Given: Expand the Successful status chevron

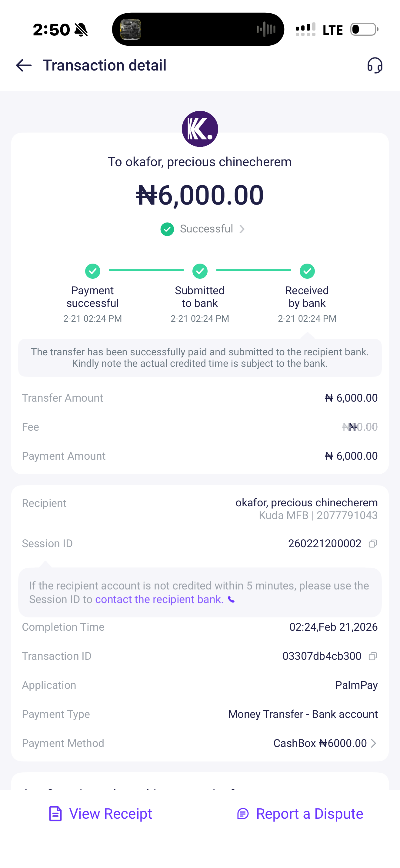Looking at the screenshot, I should point(242,229).
